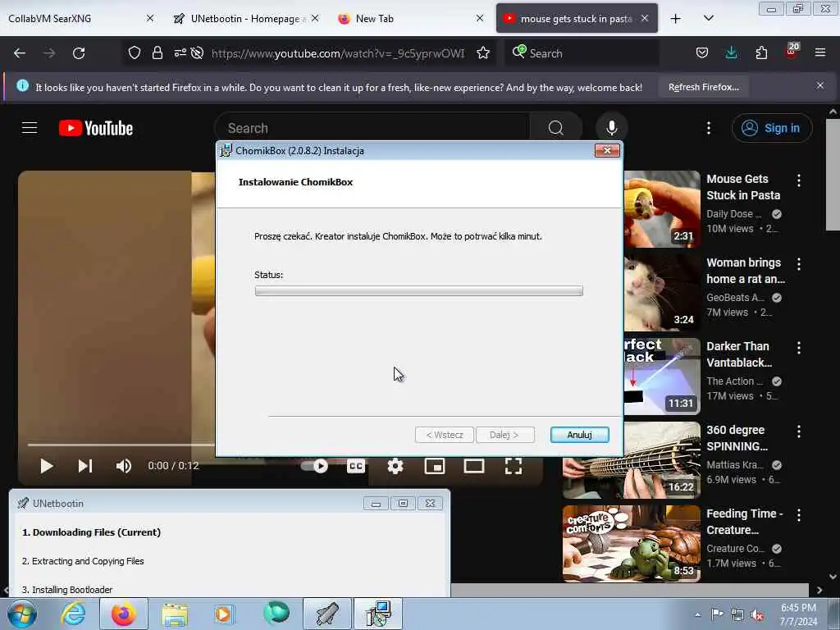Switch to New Tab tab
840x630 pixels.
[410, 19]
